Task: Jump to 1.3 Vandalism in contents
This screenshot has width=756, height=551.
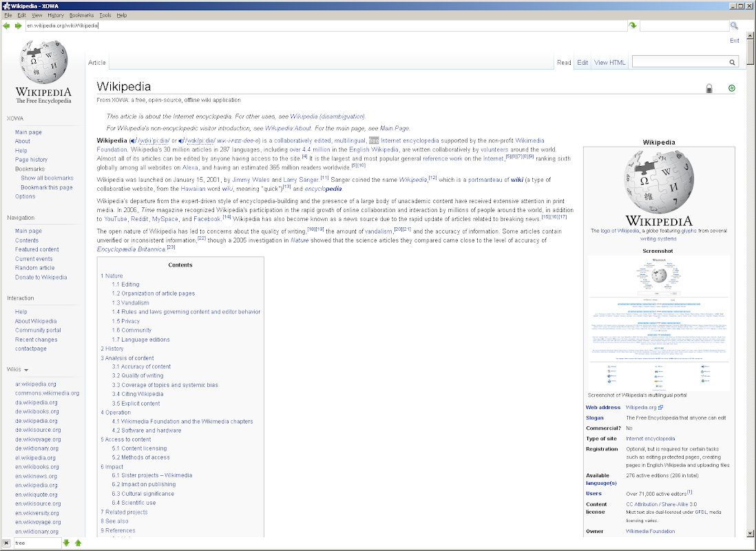Action: coord(131,303)
